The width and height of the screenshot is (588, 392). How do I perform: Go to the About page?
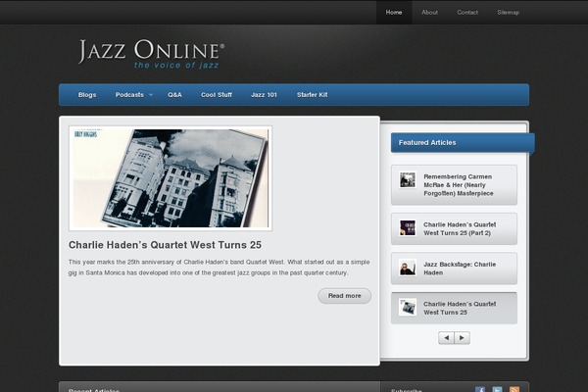(x=429, y=13)
